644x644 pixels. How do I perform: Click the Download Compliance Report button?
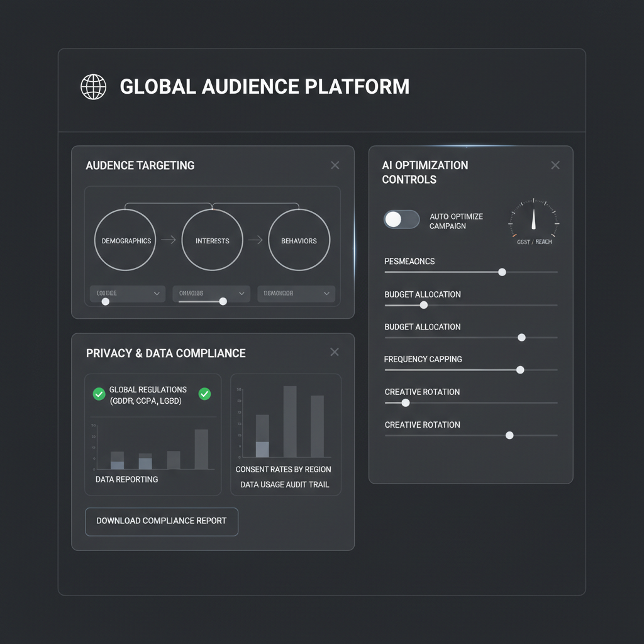coord(162,521)
